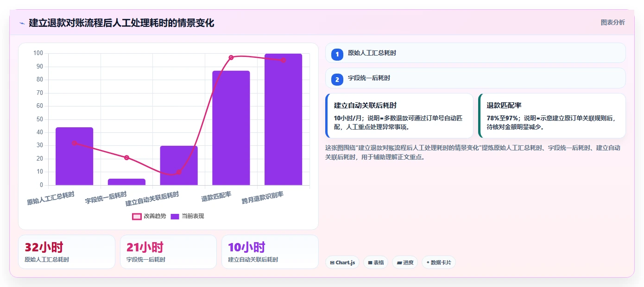
Task: Click the Chart.js tag
Action: [342, 262]
